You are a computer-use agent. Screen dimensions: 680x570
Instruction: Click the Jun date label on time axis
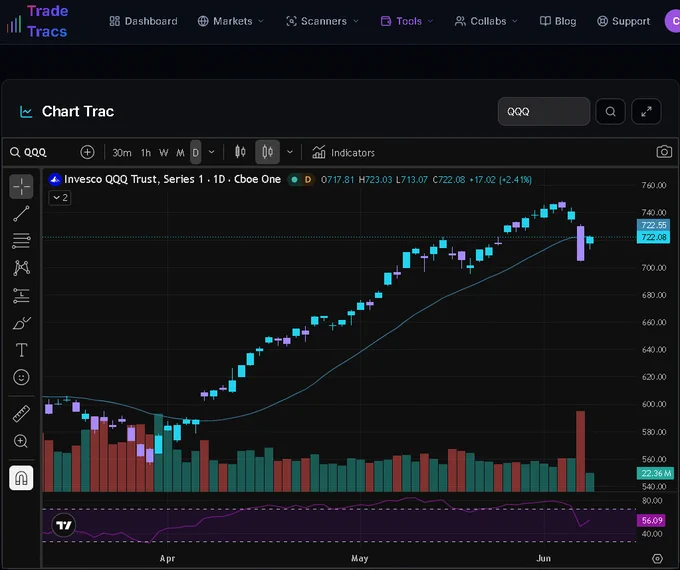pyautogui.click(x=543, y=558)
